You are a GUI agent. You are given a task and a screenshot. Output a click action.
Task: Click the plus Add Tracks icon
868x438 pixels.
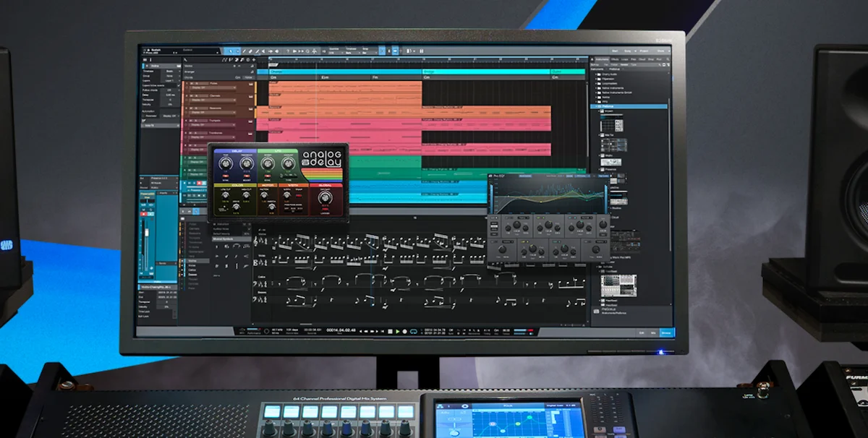(x=254, y=60)
